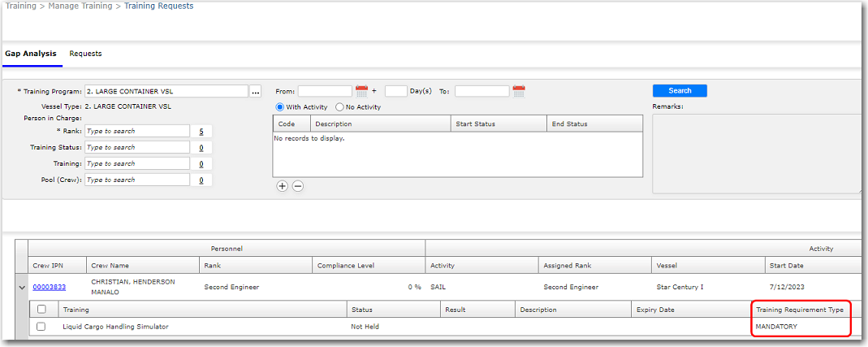868x347 pixels.
Task: Select the No Activity radio button
Action: (339, 107)
